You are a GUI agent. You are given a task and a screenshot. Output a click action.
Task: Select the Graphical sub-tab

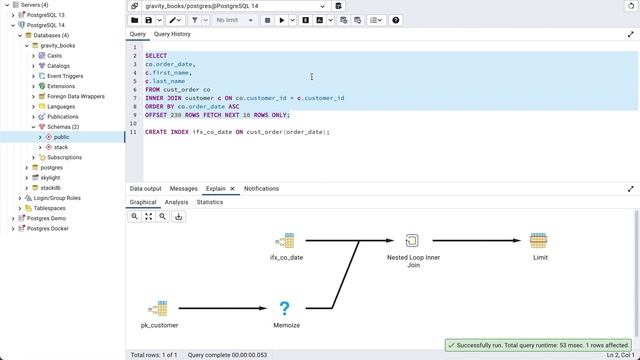(x=143, y=202)
